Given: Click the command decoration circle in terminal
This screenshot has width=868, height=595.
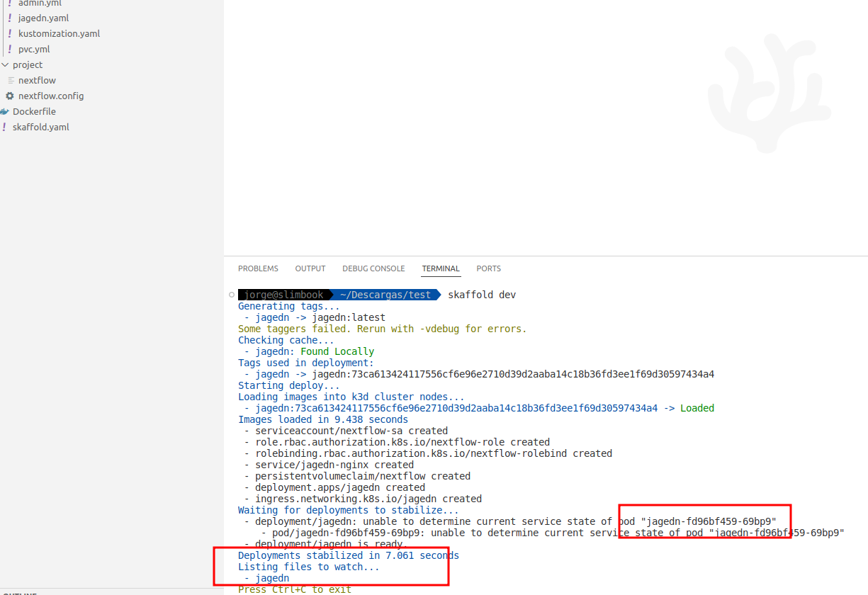Looking at the screenshot, I should click(232, 295).
